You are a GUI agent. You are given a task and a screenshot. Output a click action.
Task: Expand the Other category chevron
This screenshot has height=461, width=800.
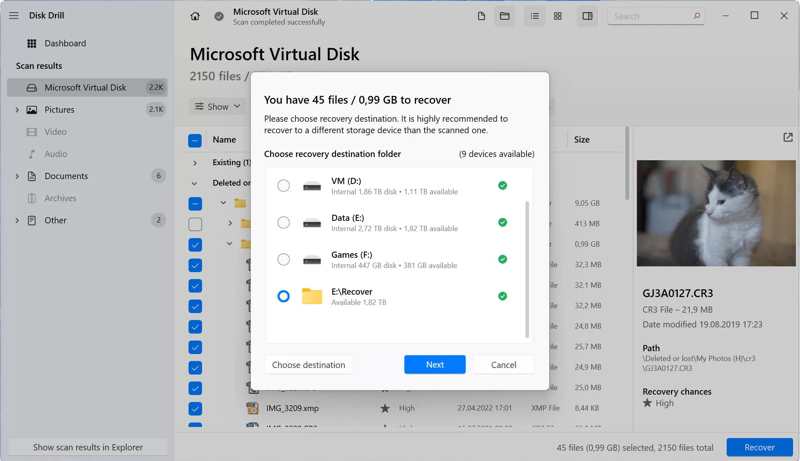(17, 220)
